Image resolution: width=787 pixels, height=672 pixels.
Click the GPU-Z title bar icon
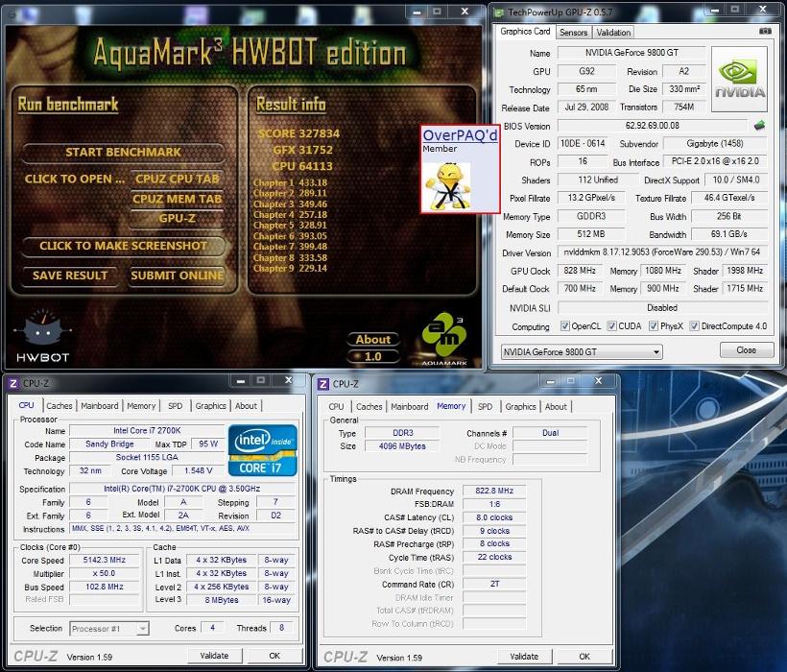pos(499,12)
